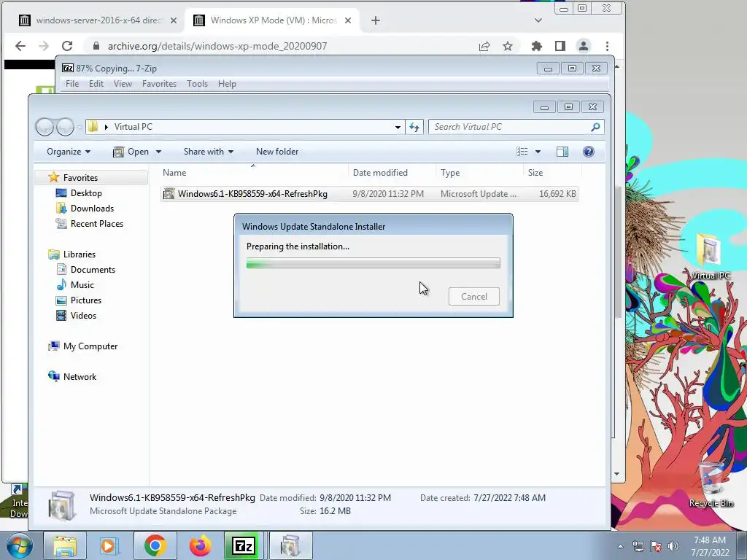Open Virtual PC folder on desktop

click(710, 256)
